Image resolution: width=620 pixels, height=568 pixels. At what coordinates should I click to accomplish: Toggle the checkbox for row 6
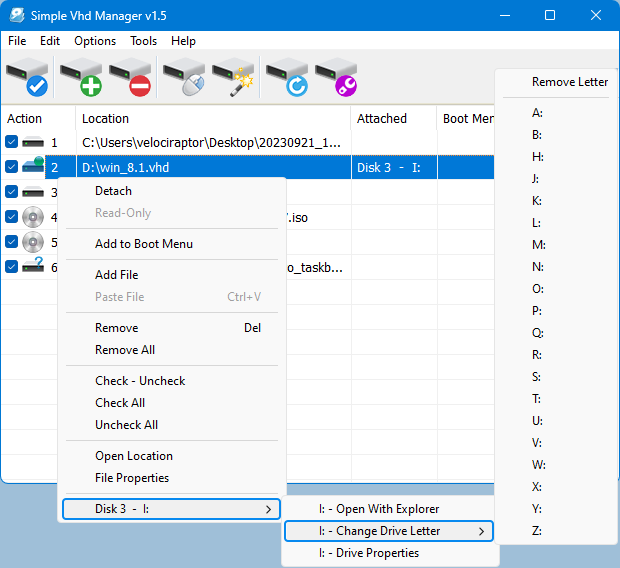12,267
